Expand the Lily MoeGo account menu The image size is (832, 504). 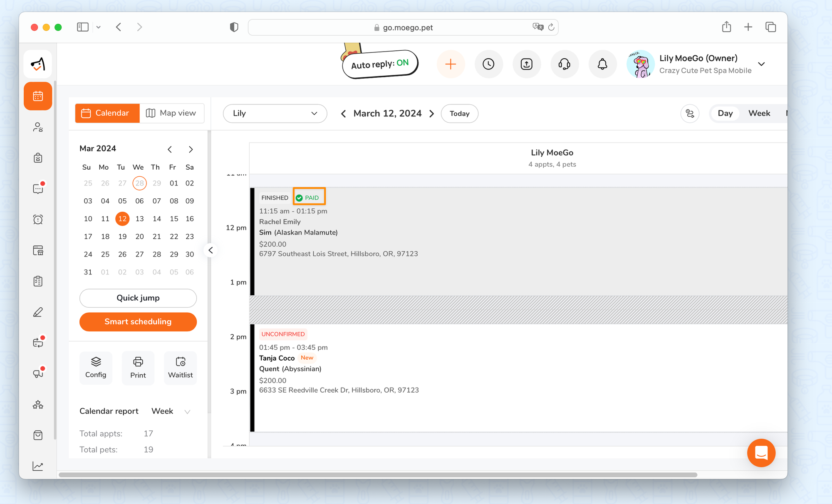[761, 64]
